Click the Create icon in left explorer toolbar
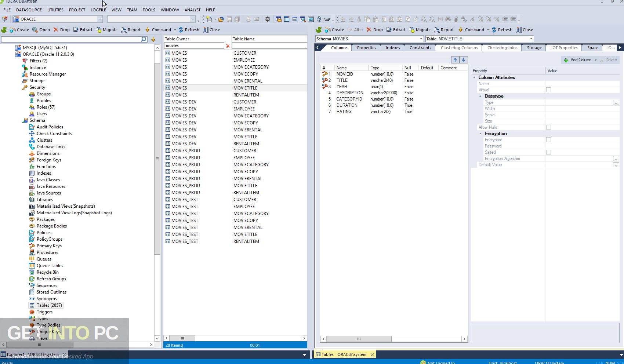624x364 pixels. [x=13, y=30]
